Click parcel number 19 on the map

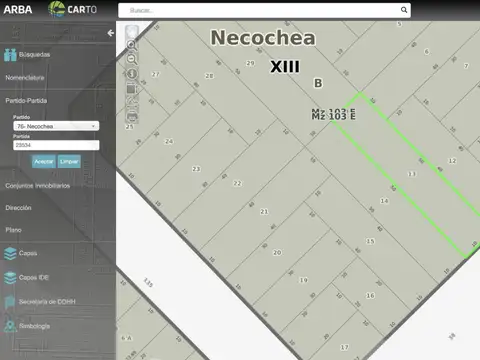pyautogui.click(x=303, y=280)
